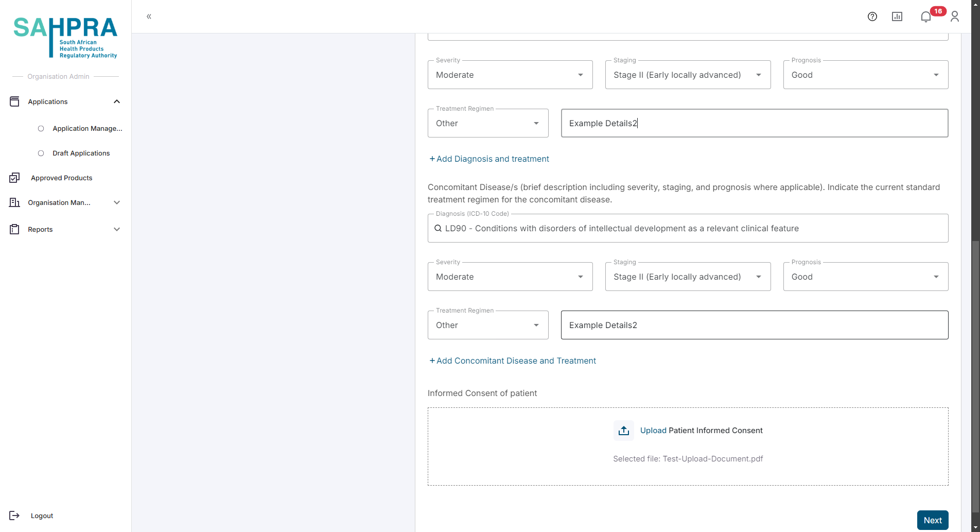
Task: Click the page vertical scrollbar thumb
Action: (975, 381)
